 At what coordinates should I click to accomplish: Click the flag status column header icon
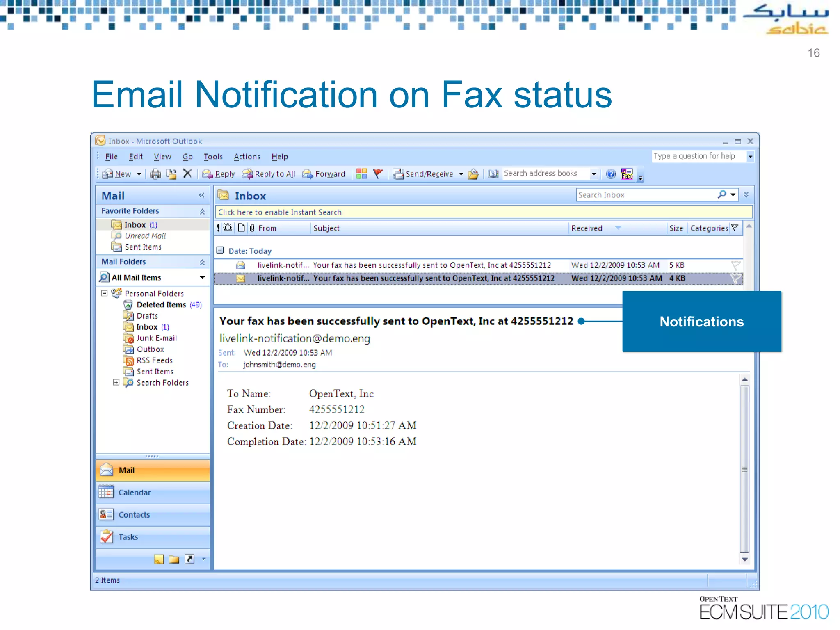735,228
